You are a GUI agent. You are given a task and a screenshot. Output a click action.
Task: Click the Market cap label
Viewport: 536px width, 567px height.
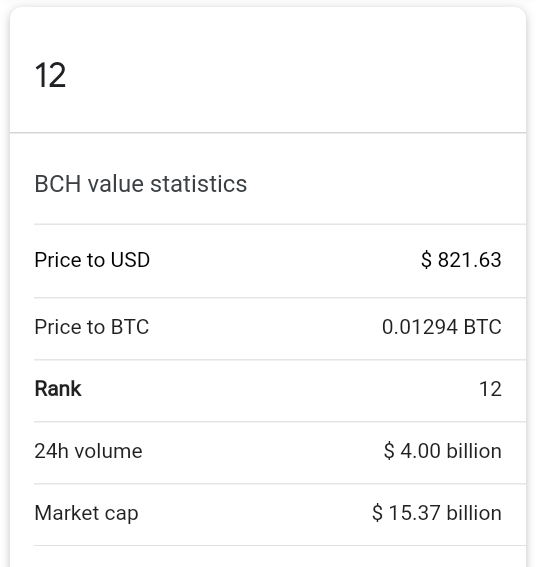(86, 513)
